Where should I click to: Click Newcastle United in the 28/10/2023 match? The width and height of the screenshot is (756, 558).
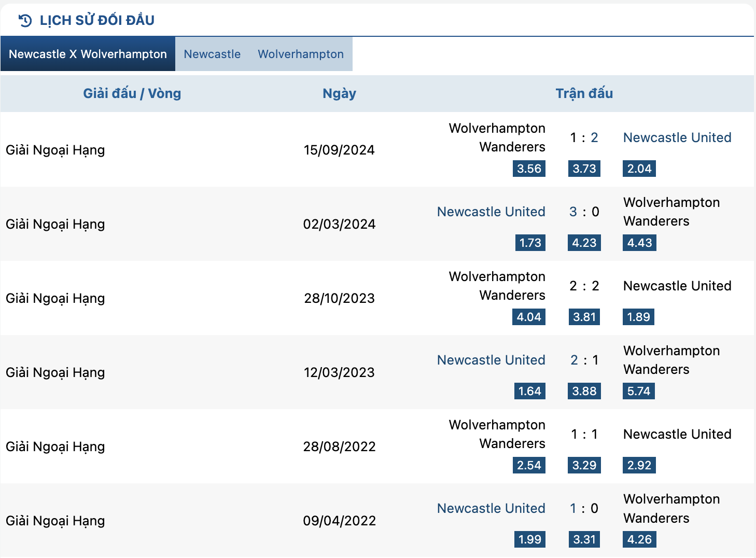coord(677,286)
